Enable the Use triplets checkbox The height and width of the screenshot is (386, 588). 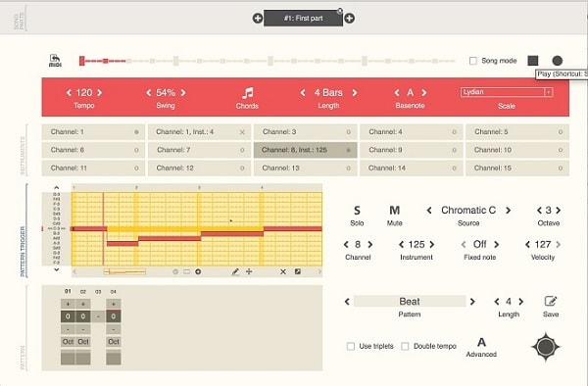coord(351,346)
